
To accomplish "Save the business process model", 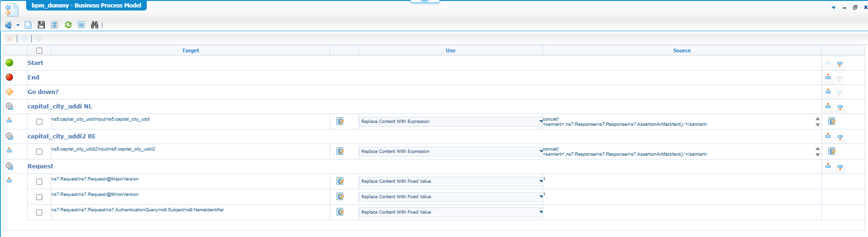I will (41, 25).
